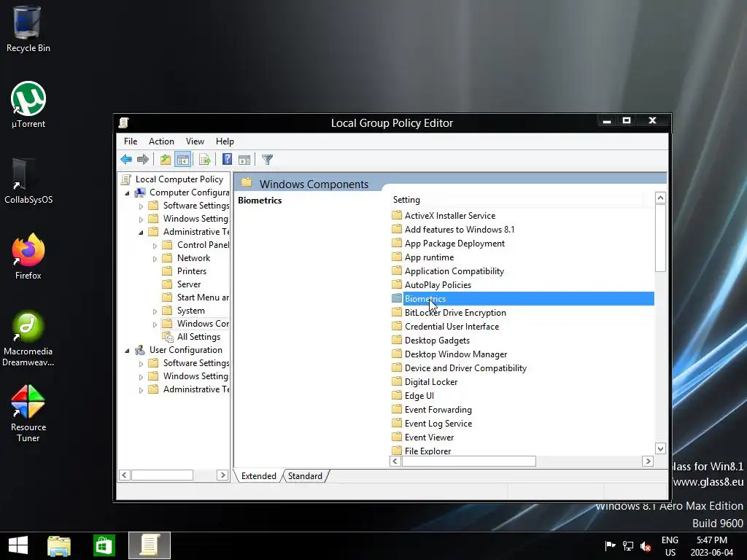Click the Action Center flag tray icon
This screenshot has width=747, height=560.
click(x=610, y=545)
